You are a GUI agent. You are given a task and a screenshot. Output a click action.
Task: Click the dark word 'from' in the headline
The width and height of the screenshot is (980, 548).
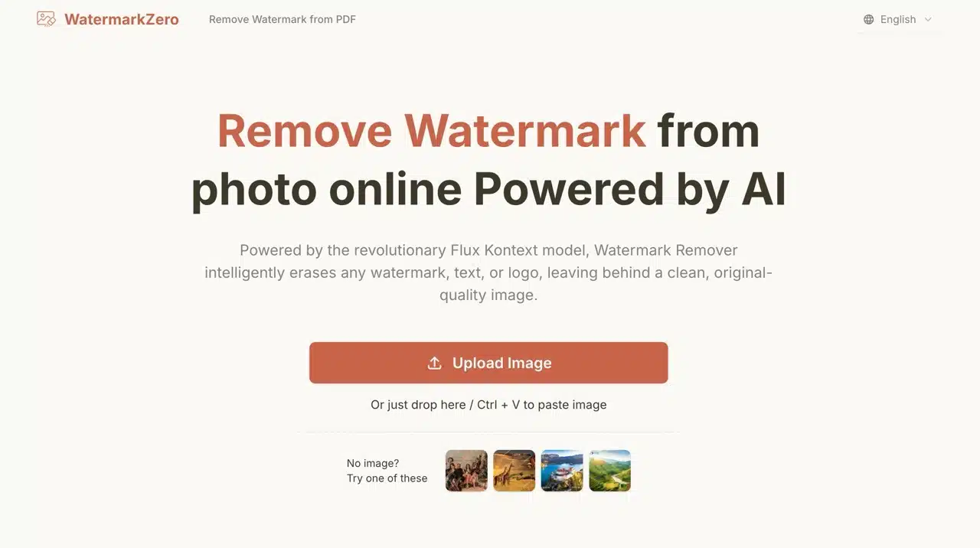point(708,130)
